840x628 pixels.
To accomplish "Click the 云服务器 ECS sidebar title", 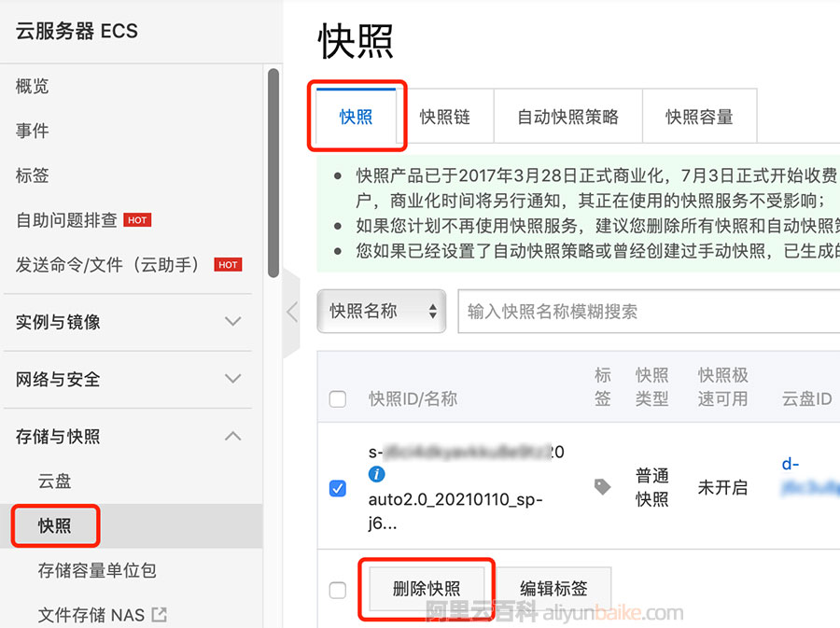I will (77, 31).
